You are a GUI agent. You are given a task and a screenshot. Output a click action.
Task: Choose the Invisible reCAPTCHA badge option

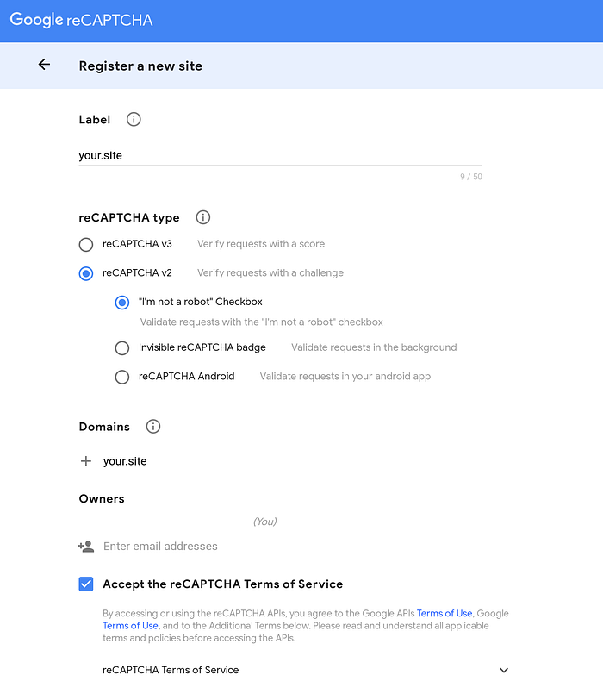[122, 347]
